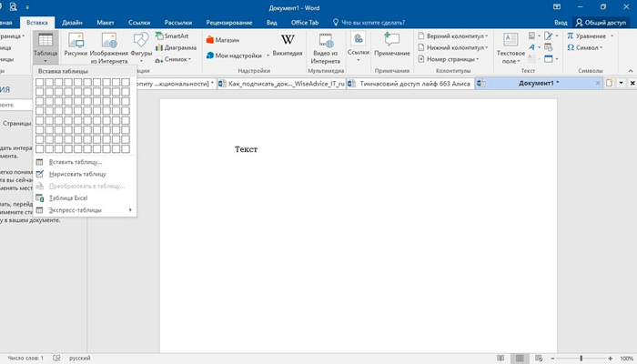
Task: Click the Рисунки (Pictures) icon
Action: point(76,45)
